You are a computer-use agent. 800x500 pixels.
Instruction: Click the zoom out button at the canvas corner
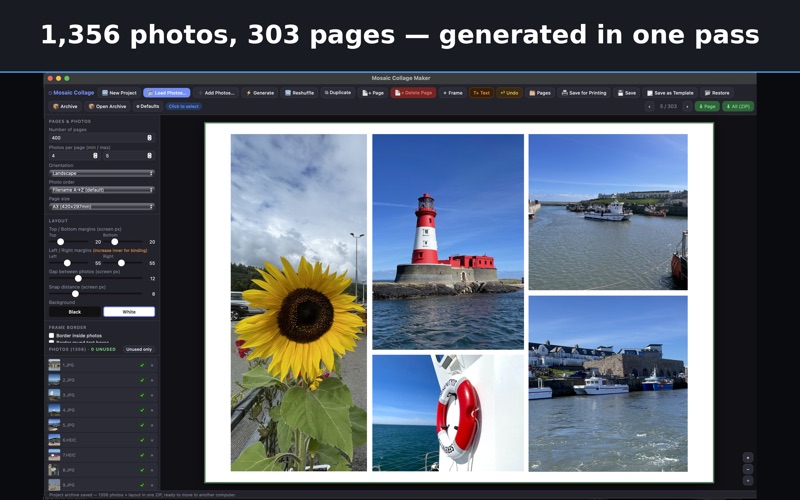pos(747,469)
